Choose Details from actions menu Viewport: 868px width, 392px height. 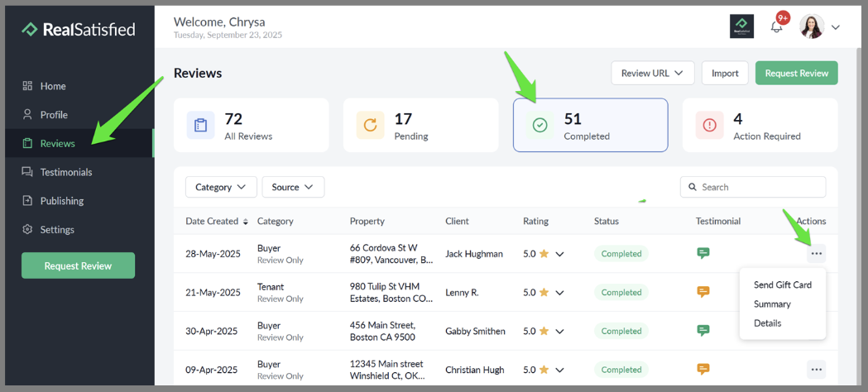click(x=767, y=323)
